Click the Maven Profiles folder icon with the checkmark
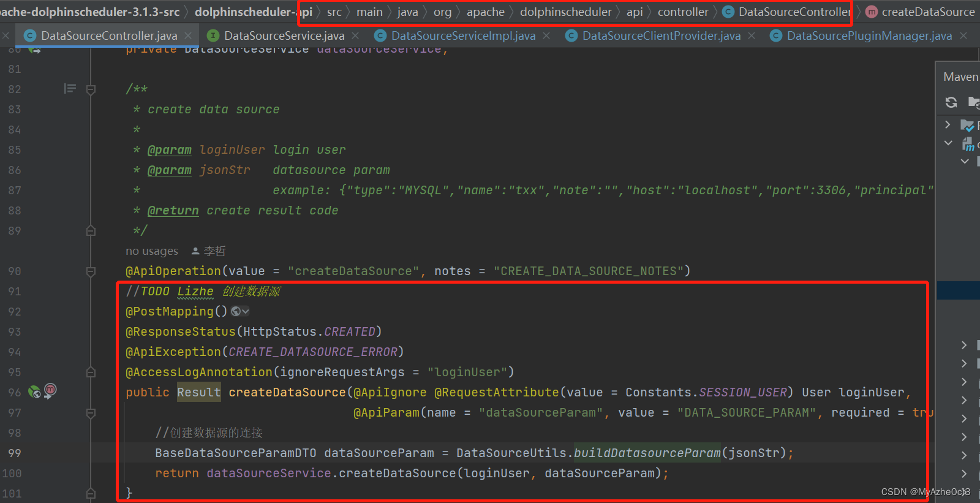The image size is (980, 503). [967, 126]
